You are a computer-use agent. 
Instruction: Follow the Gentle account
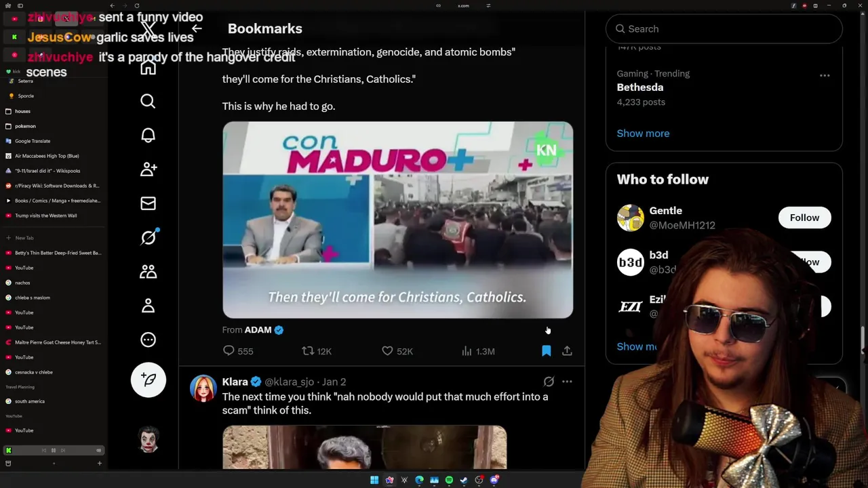click(804, 218)
